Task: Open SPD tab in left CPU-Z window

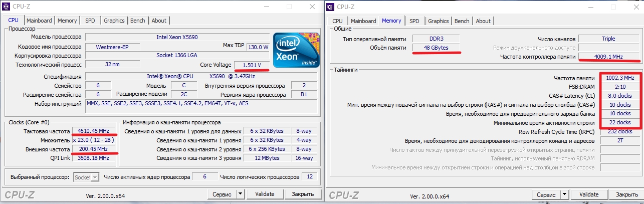Action: pos(90,21)
